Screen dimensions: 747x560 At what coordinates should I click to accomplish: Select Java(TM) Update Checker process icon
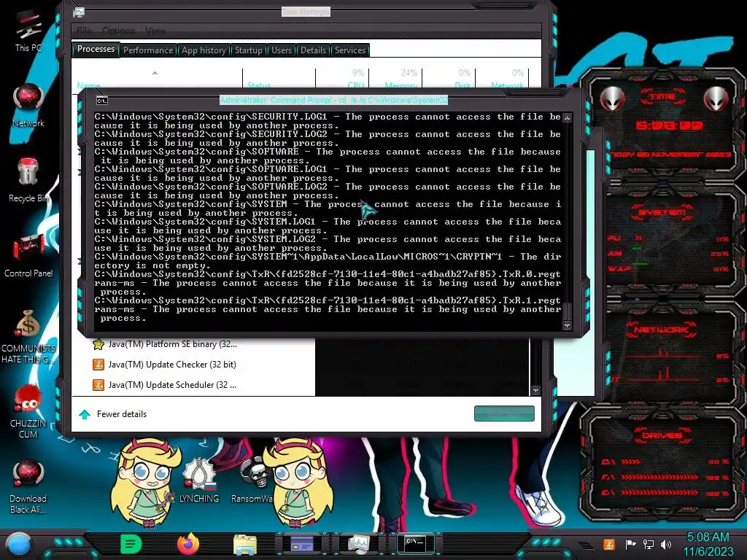click(x=98, y=365)
